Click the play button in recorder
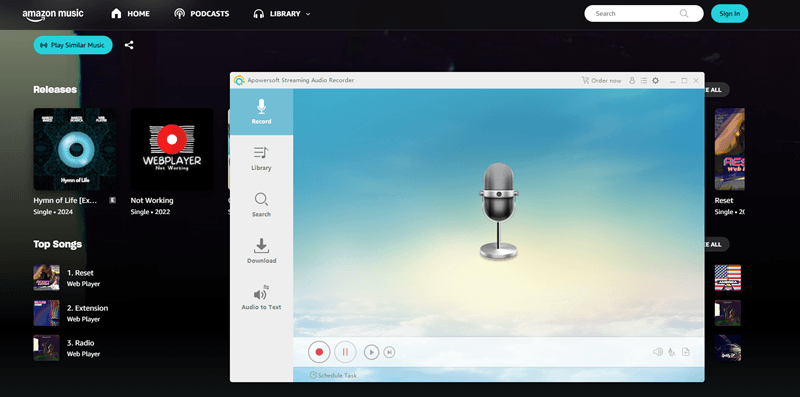This screenshot has height=397, width=800. pyautogui.click(x=371, y=352)
